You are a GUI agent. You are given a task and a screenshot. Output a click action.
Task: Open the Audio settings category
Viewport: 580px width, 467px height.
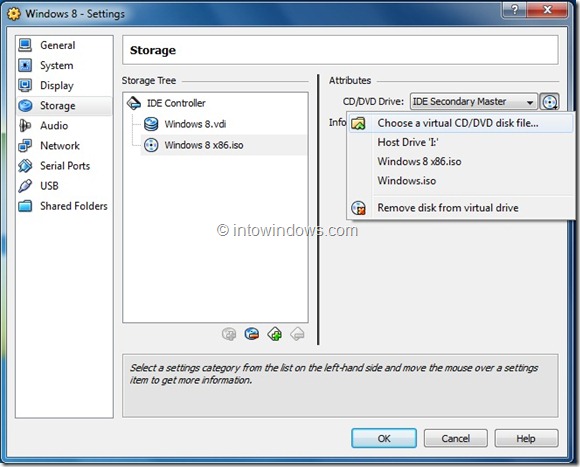click(64, 126)
